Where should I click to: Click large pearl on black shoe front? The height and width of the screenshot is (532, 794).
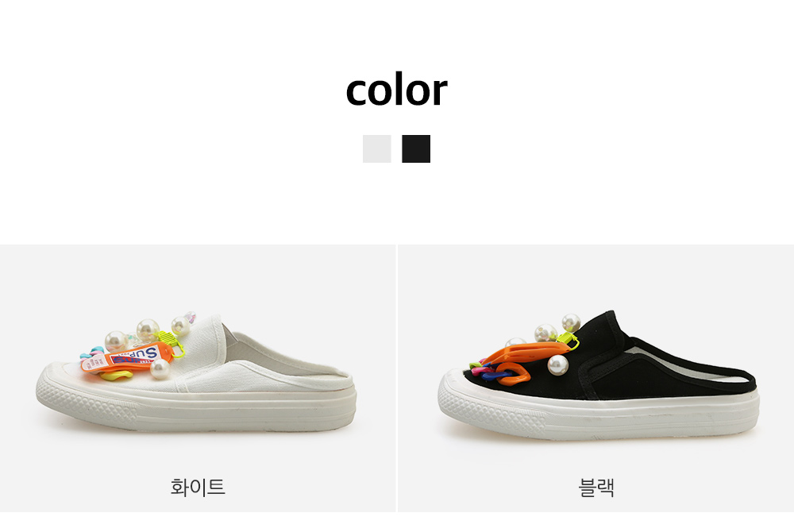tap(557, 365)
